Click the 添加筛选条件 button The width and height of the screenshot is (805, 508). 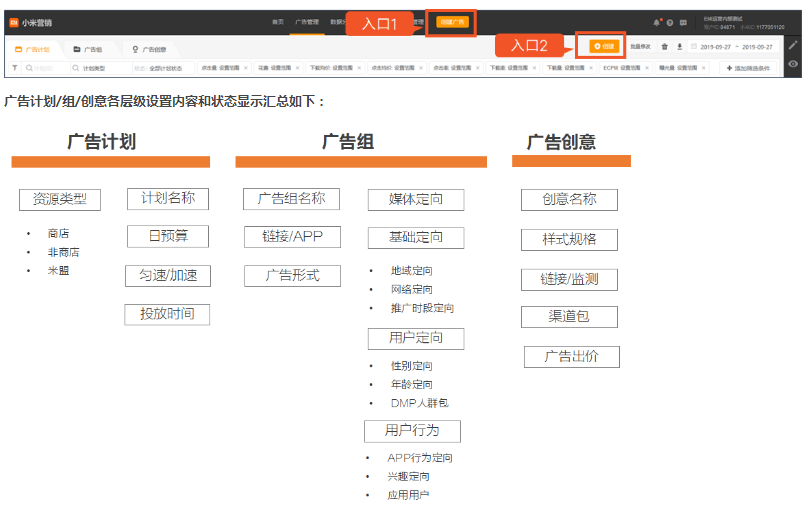tap(748, 68)
